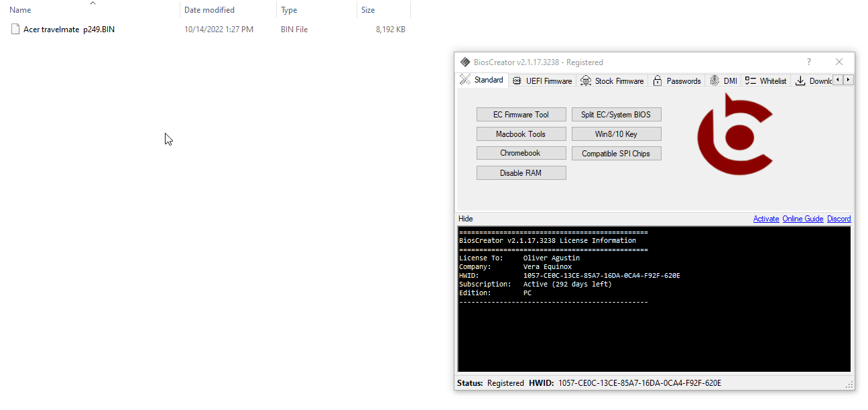Viewport: 868px width, 410px height.
Task: Click console line 'Edition: PC'
Action: pos(495,293)
